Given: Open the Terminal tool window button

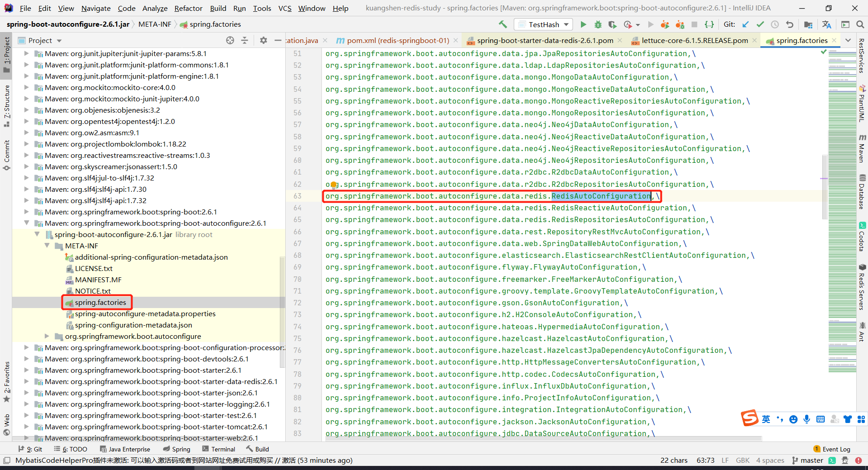Looking at the screenshot, I should pyautogui.click(x=219, y=449).
